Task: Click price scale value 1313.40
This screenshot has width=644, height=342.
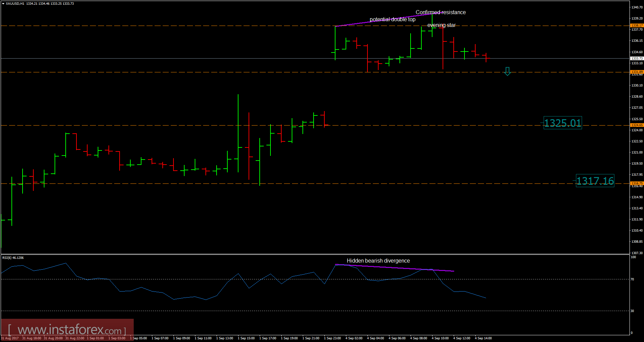Action: point(637,208)
